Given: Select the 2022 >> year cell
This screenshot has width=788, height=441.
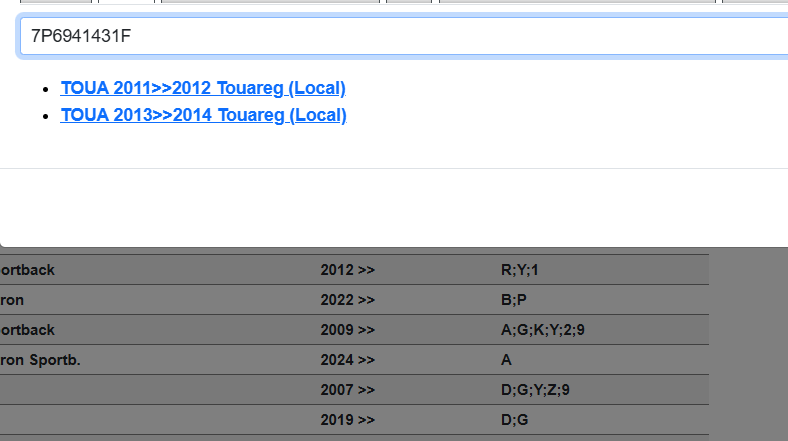Looking at the screenshot, I should pos(347,300).
